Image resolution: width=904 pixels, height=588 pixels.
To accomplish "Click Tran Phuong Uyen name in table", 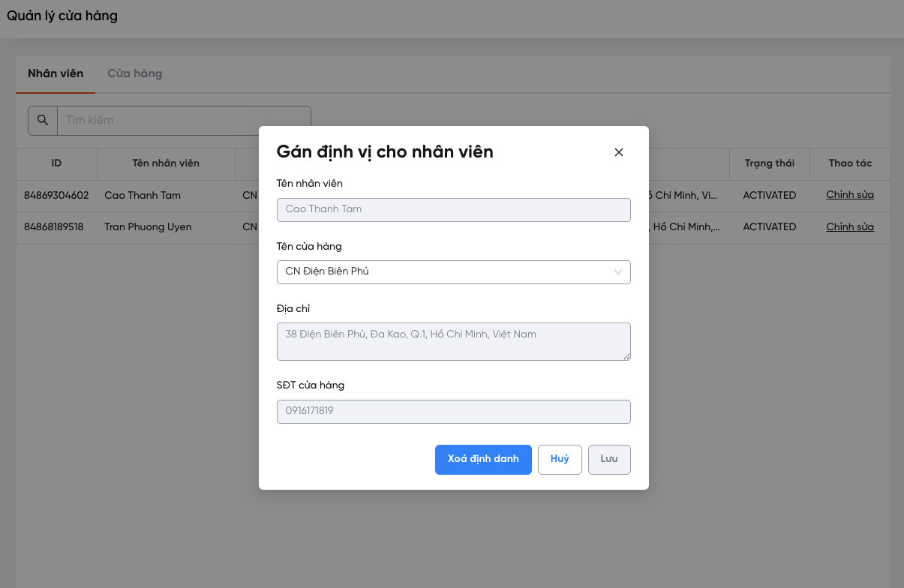I will point(148,226).
